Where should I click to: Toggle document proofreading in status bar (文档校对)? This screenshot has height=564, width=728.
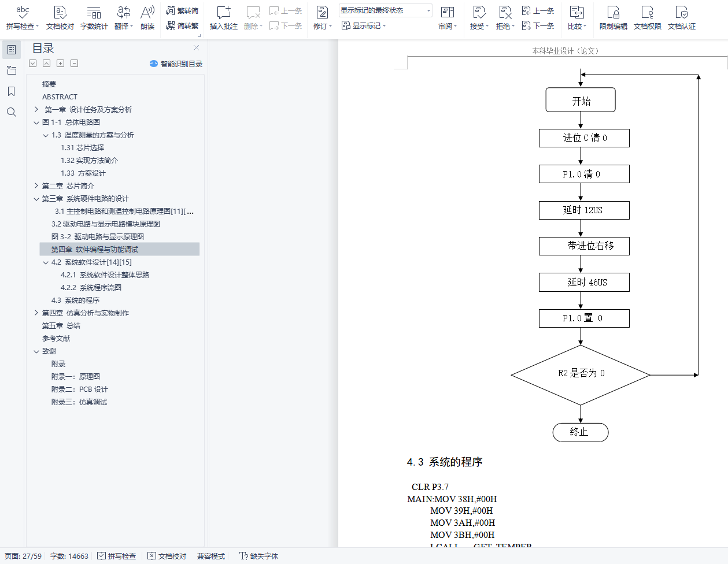tap(167, 556)
